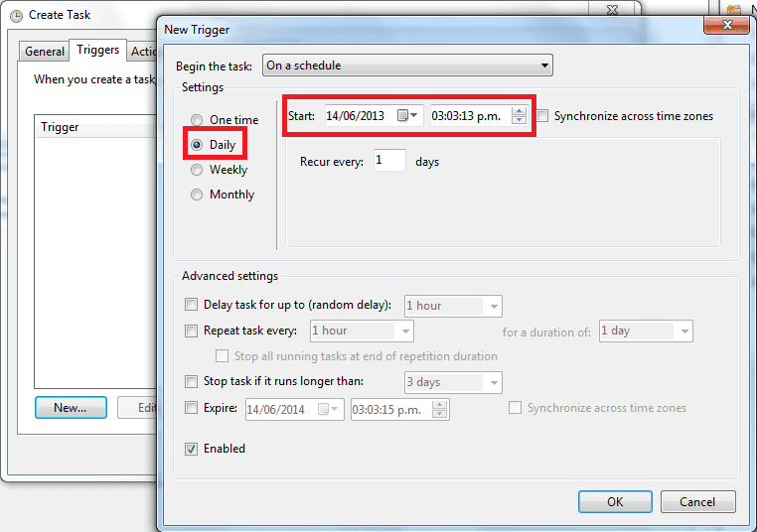This screenshot has width=757, height=532.
Task: Open for a duration of 1 day dropdown
Action: tap(646, 331)
